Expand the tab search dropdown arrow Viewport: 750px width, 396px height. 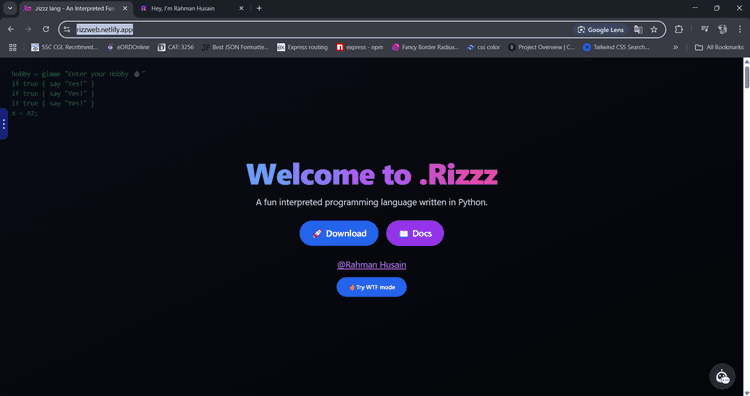pos(10,8)
